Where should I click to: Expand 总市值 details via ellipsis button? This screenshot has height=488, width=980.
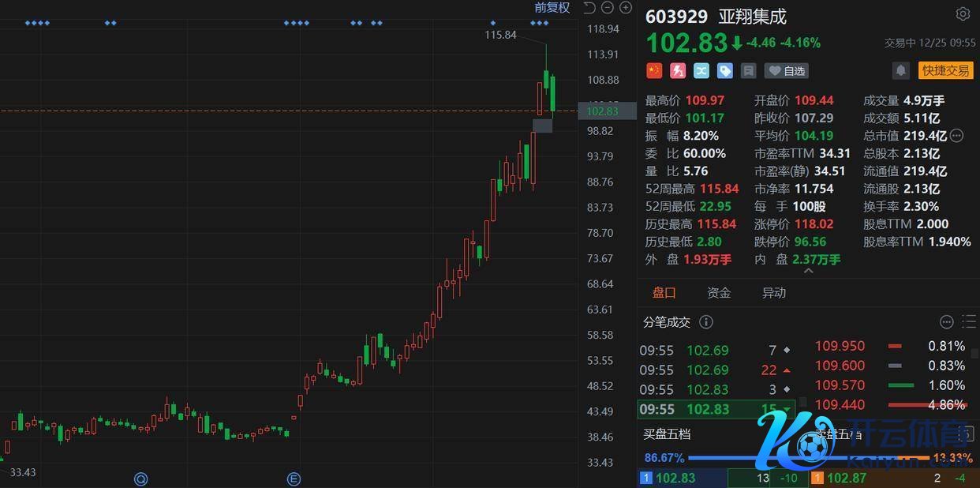(956, 136)
